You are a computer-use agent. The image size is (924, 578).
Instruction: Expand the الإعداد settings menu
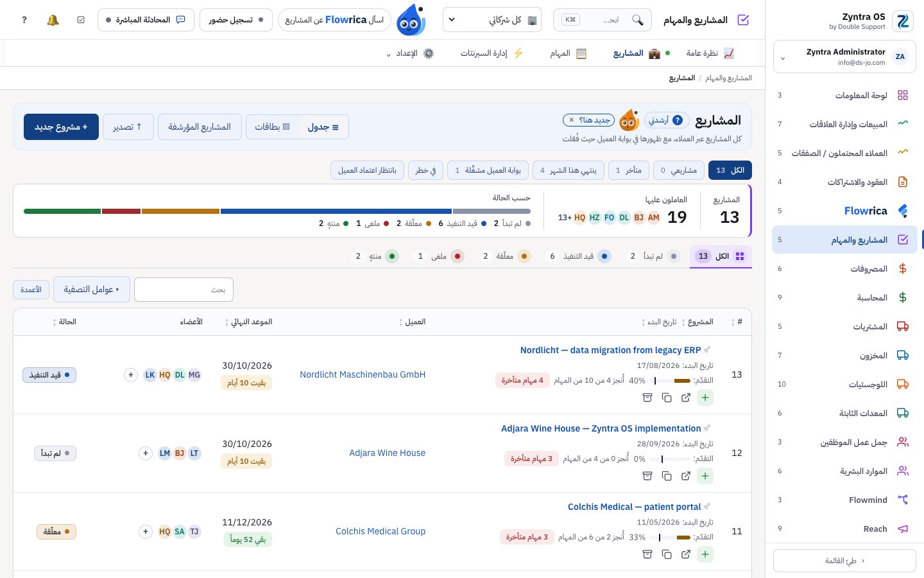pyautogui.click(x=411, y=53)
